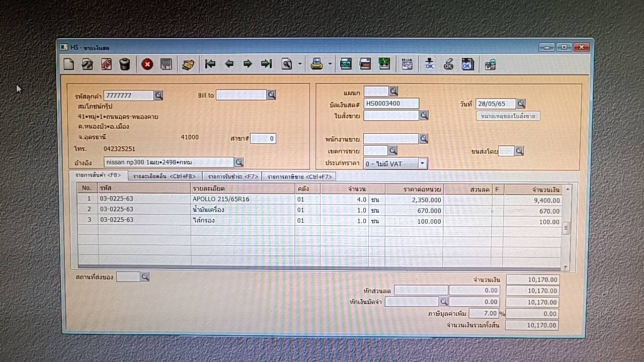The image size is (644, 362).
Task: Click the grand total field 10,170.00
Action: click(x=532, y=325)
